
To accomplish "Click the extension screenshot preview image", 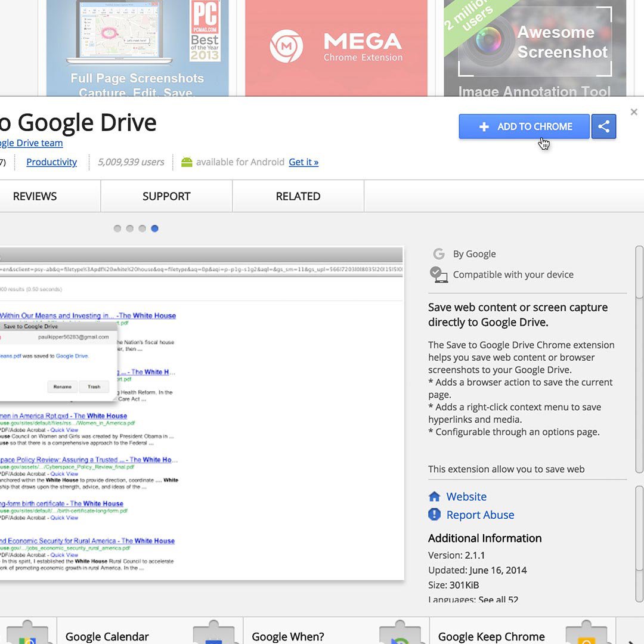I will point(202,413).
